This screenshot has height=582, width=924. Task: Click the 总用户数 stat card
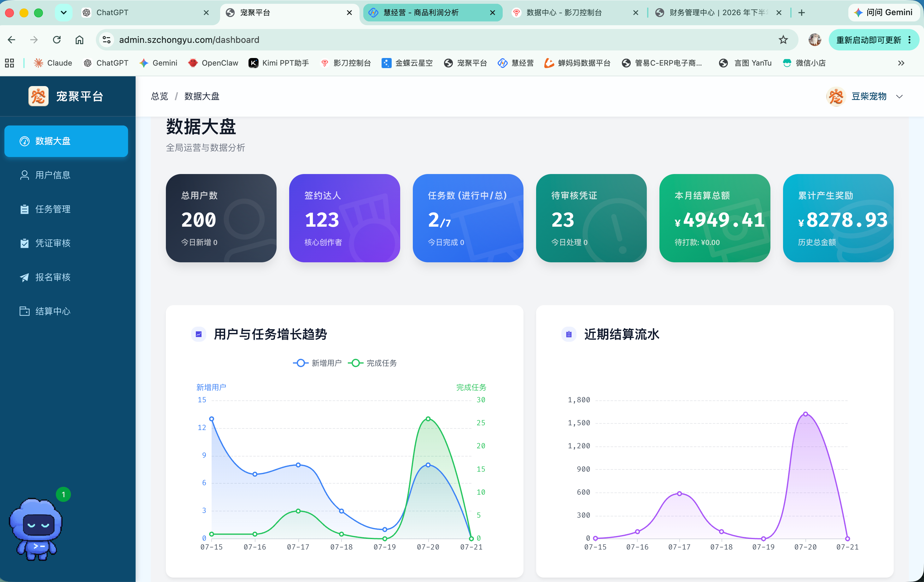[221, 218]
